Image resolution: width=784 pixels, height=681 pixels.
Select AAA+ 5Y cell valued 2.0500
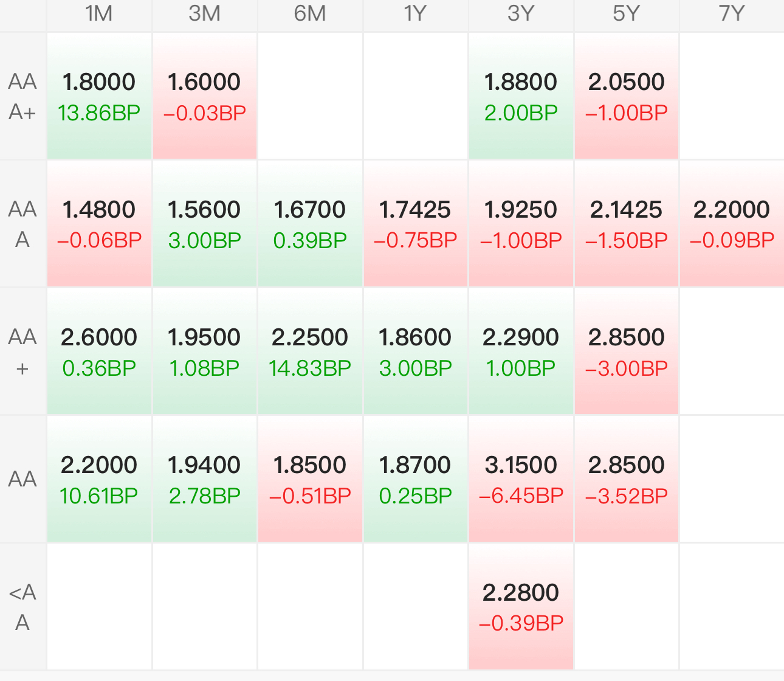click(626, 96)
